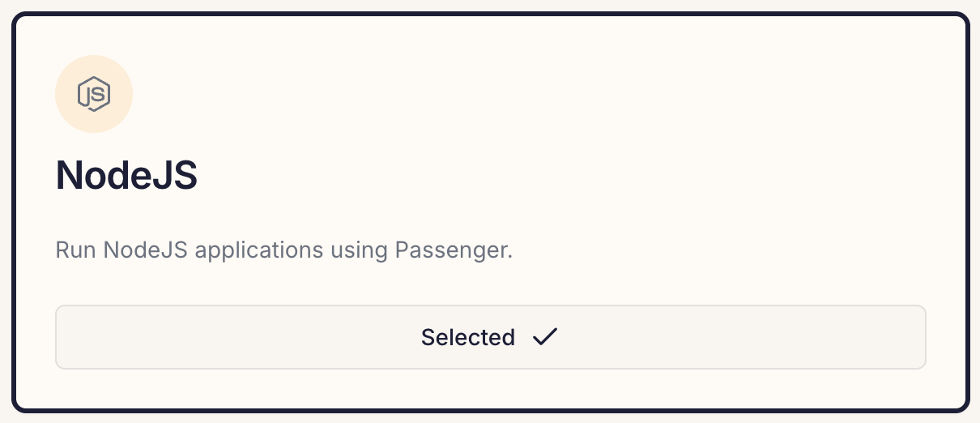This screenshot has height=423, width=980.
Task: Click the tick mark in the Selected button
Action: 545,336
